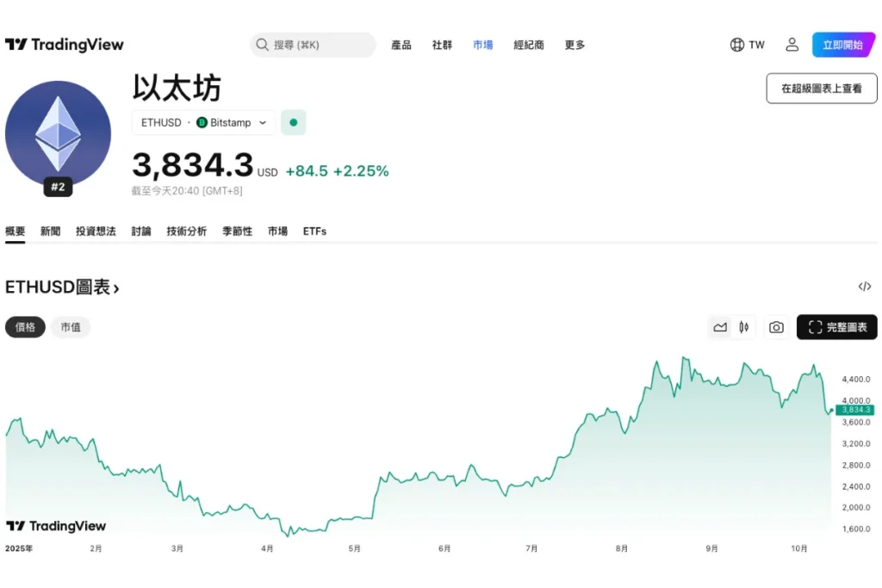Image resolution: width=882 pixels, height=588 pixels.
Task: Switch to the 技術分析 tab
Action: pos(187,232)
